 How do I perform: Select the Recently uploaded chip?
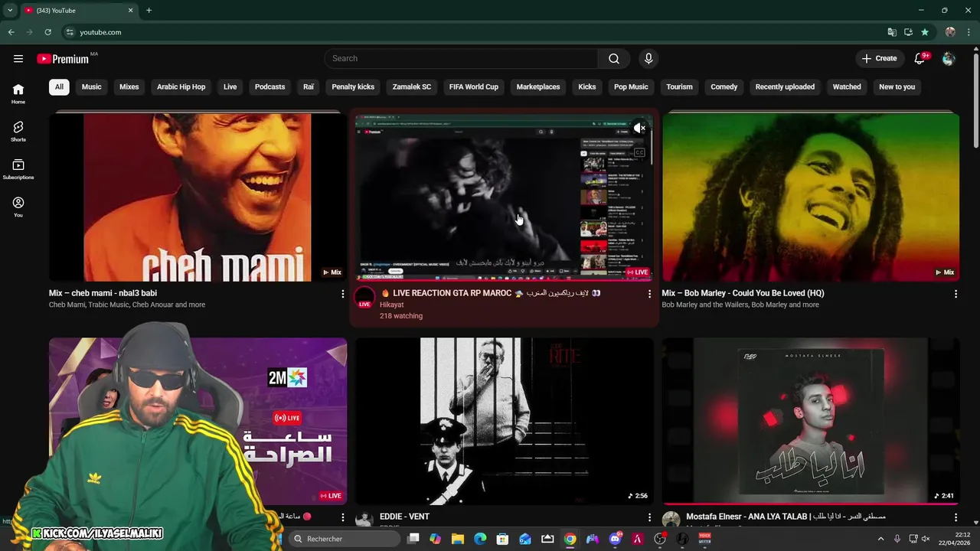(785, 86)
